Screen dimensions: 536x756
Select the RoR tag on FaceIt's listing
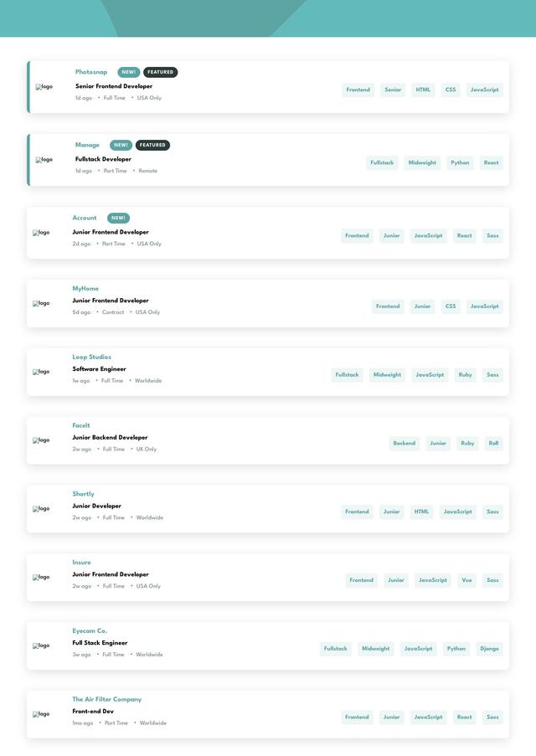click(x=493, y=443)
